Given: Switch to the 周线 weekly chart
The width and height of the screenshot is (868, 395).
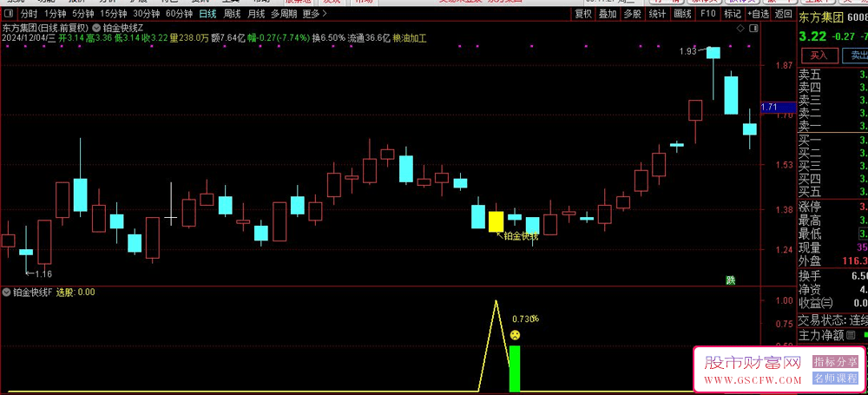Looking at the screenshot, I should (232, 14).
